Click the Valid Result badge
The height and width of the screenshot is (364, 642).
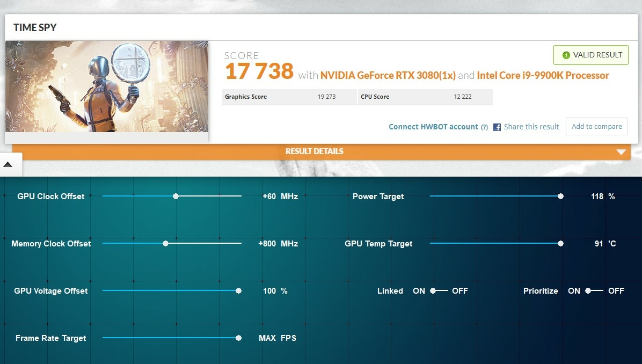[x=591, y=55]
